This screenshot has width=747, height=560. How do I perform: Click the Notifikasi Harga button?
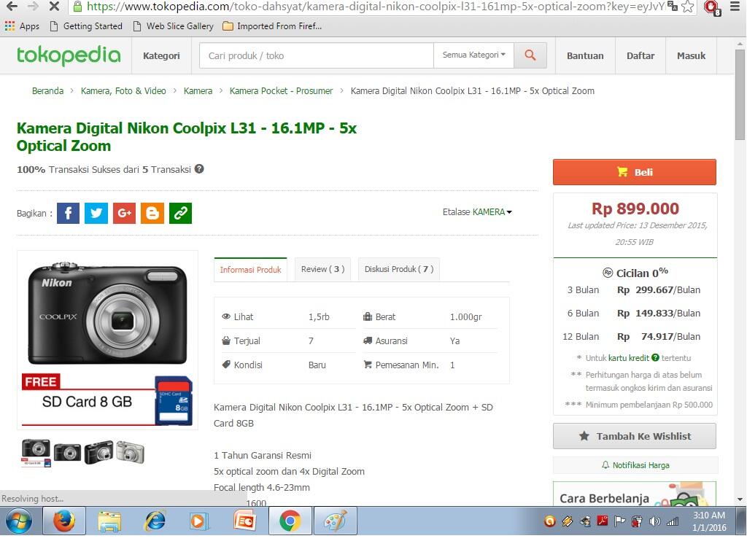pyautogui.click(x=635, y=465)
